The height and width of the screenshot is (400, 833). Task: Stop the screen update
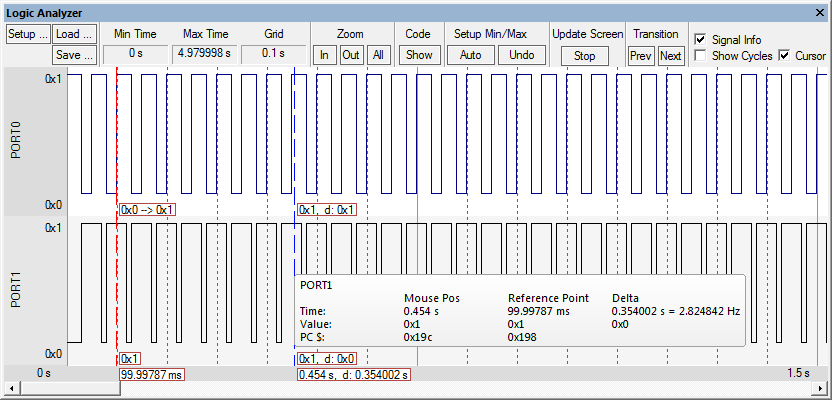[584, 56]
